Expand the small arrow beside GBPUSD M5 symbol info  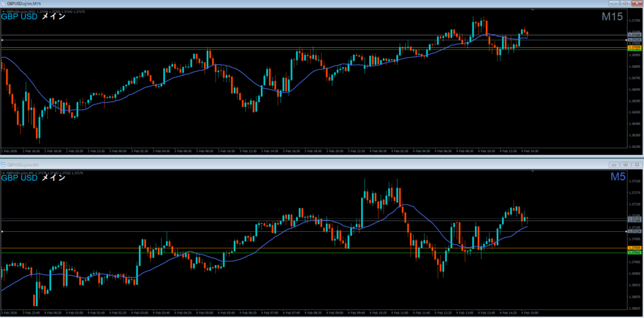3,172
